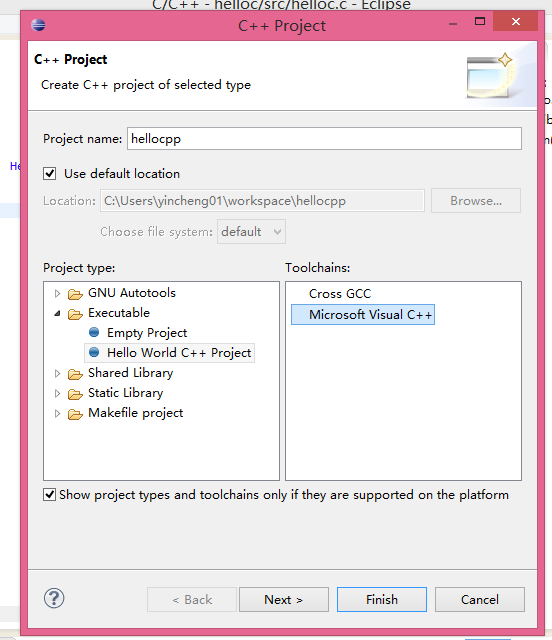Click the Static Library folder icon
The height and width of the screenshot is (640, 552).
[x=75, y=393]
